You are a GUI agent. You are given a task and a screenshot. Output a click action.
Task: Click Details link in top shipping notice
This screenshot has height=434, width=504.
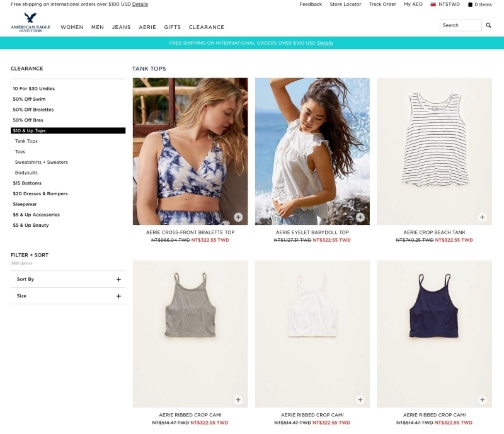point(140,4)
